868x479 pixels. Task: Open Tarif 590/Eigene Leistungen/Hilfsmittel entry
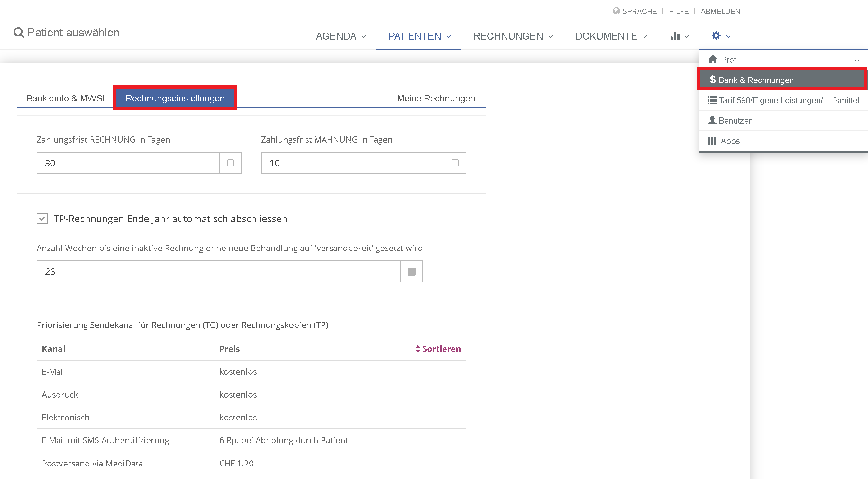click(x=783, y=100)
